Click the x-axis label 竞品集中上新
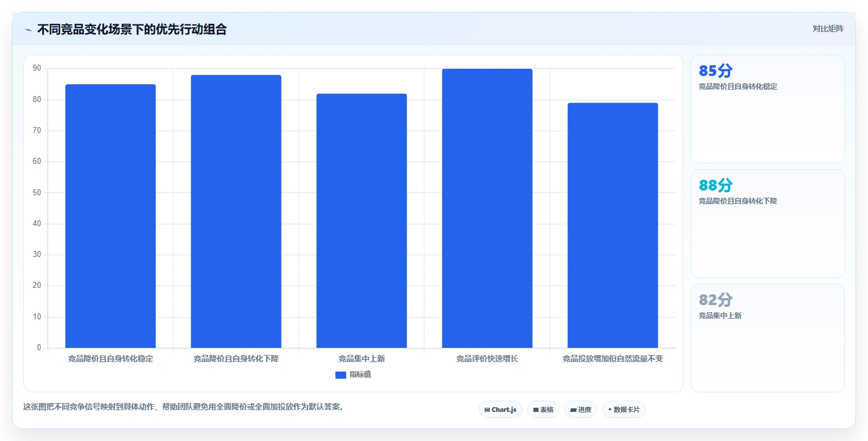868x441 pixels. tap(362, 359)
